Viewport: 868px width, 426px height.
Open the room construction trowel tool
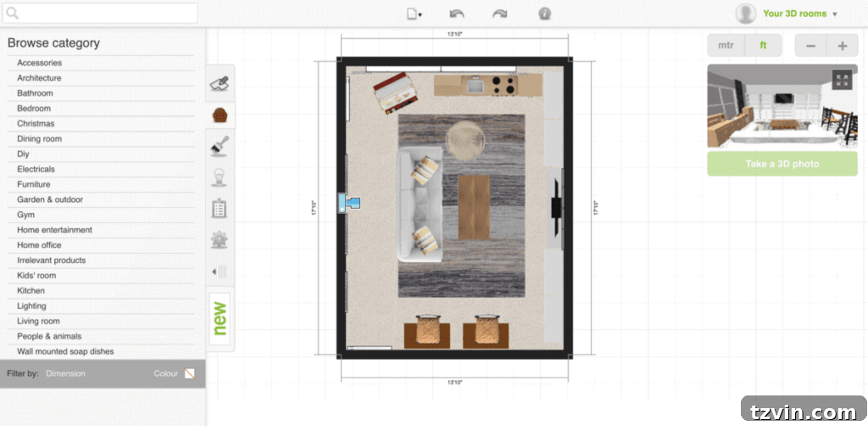(x=220, y=84)
